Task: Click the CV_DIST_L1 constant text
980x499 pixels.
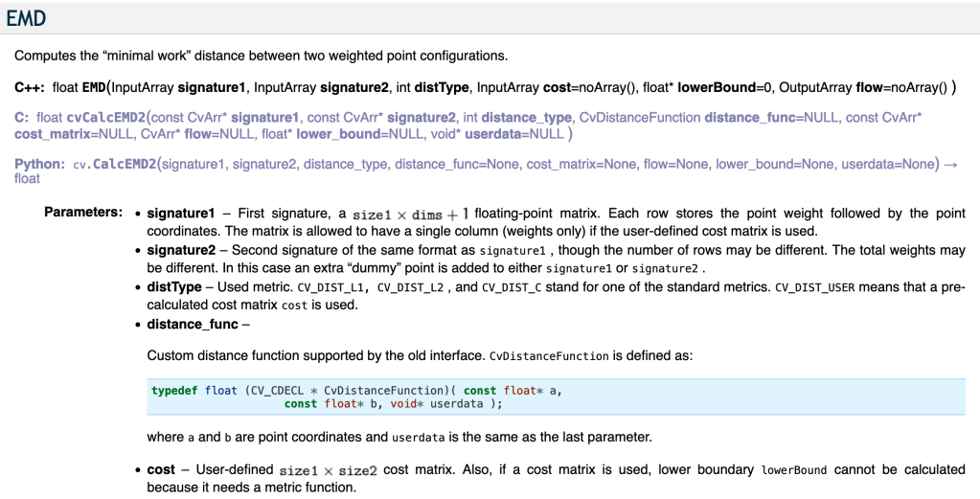Action: click(x=331, y=287)
